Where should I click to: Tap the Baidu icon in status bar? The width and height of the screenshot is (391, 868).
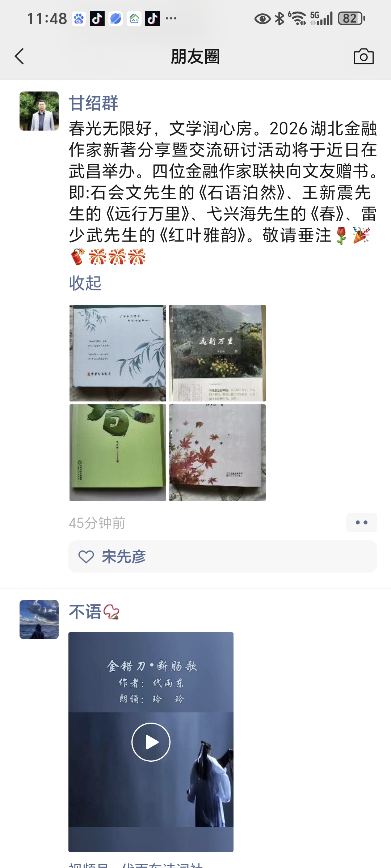tap(79, 18)
